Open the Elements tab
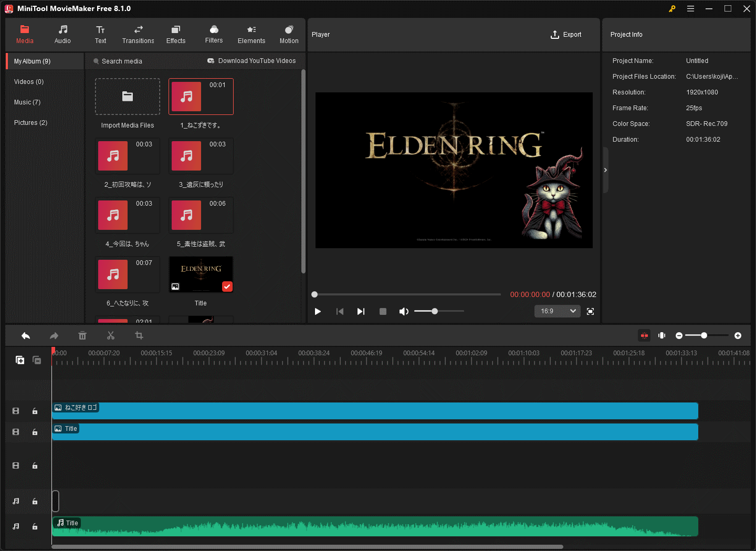Screen dimensions: 756x551 tap(251, 35)
